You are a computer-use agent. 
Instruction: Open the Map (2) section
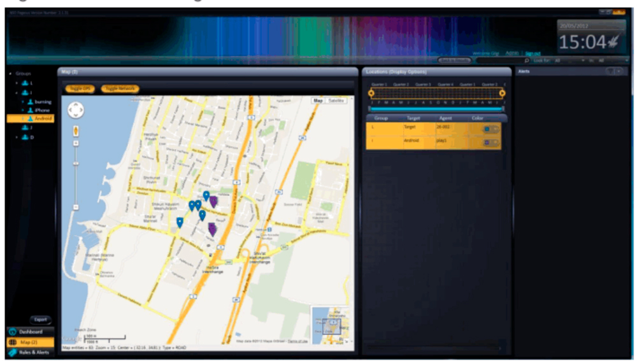coord(31,342)
